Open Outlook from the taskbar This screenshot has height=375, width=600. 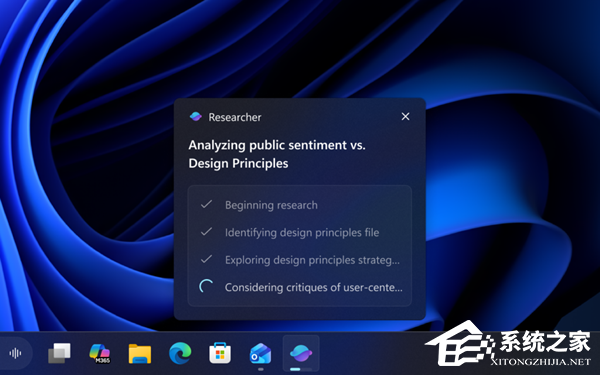pyautogui.click(x=260, y=353)
